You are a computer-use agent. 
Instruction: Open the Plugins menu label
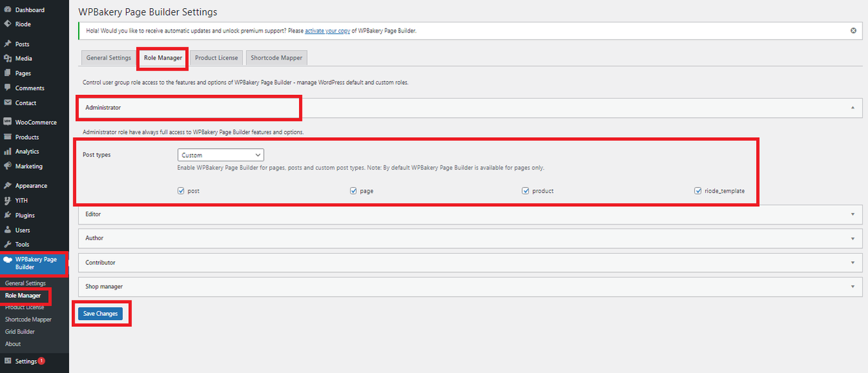tap(25, 216)
